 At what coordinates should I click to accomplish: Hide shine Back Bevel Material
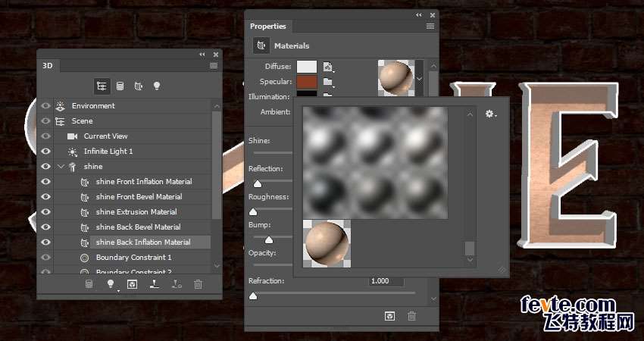pyautogui.click(x=45, y=227)
